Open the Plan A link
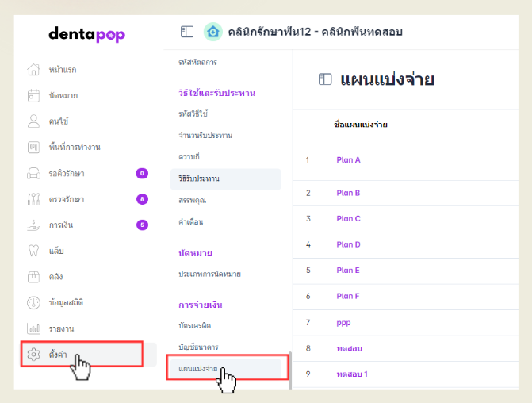Image resolution: width=532 pixels, height=403 pixels. click(x=348, y=159)
